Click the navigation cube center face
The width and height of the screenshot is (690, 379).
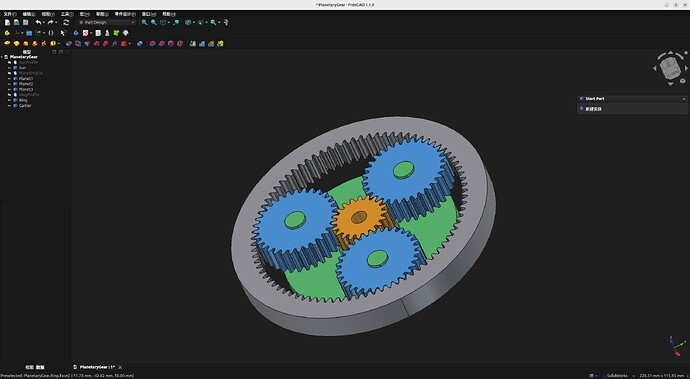point(671,68)
